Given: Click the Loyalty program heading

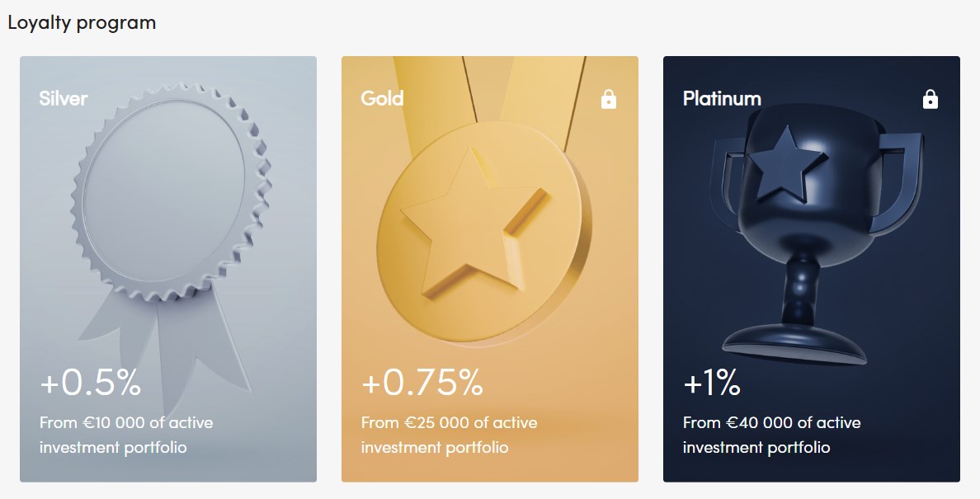Looking at the screenshot, I should pyautogui.click(x=82, y=23).
